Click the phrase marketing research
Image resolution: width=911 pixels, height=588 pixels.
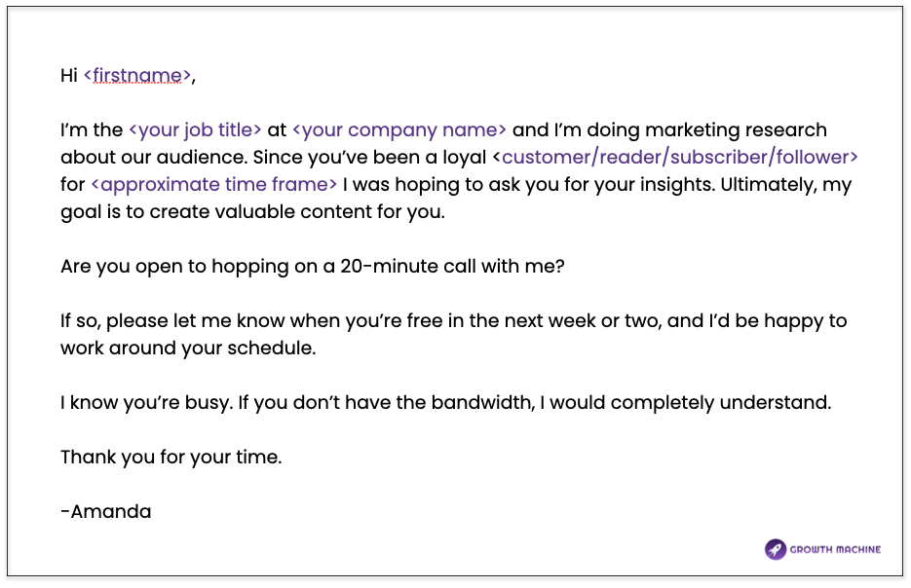pos(737,130)
